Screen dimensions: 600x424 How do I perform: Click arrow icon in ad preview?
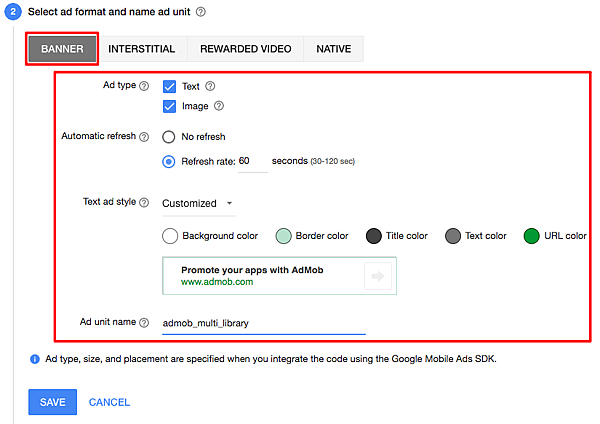pyautogui.click(x=377, y=276)
